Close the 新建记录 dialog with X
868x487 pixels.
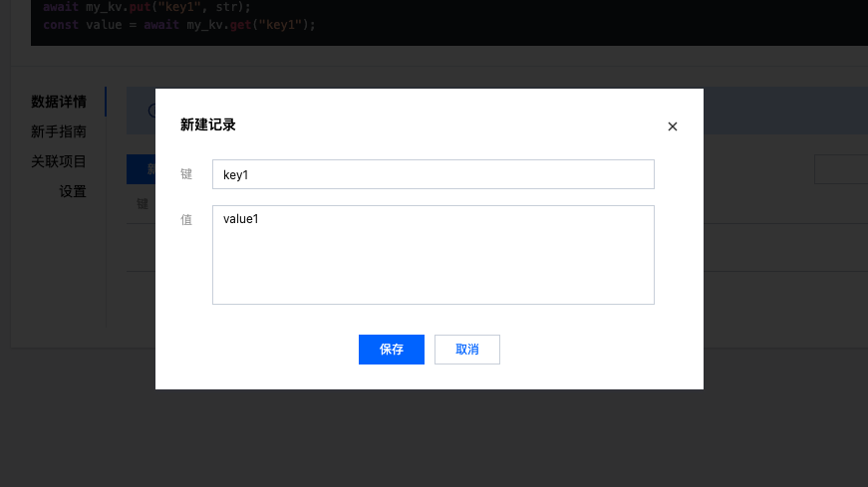pos(672,126)
